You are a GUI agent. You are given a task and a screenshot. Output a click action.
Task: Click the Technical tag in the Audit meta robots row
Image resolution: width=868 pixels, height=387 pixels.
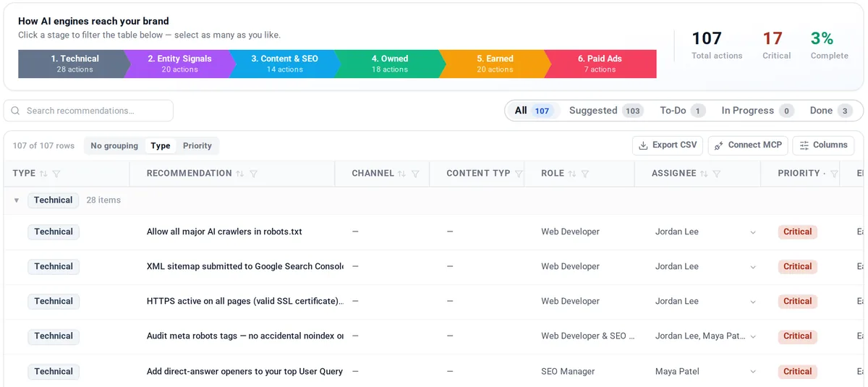(x=54, y=336)
